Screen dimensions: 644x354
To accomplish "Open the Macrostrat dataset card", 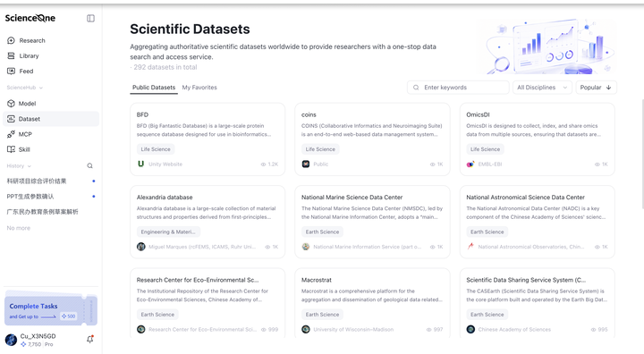I will coord(372,303).
